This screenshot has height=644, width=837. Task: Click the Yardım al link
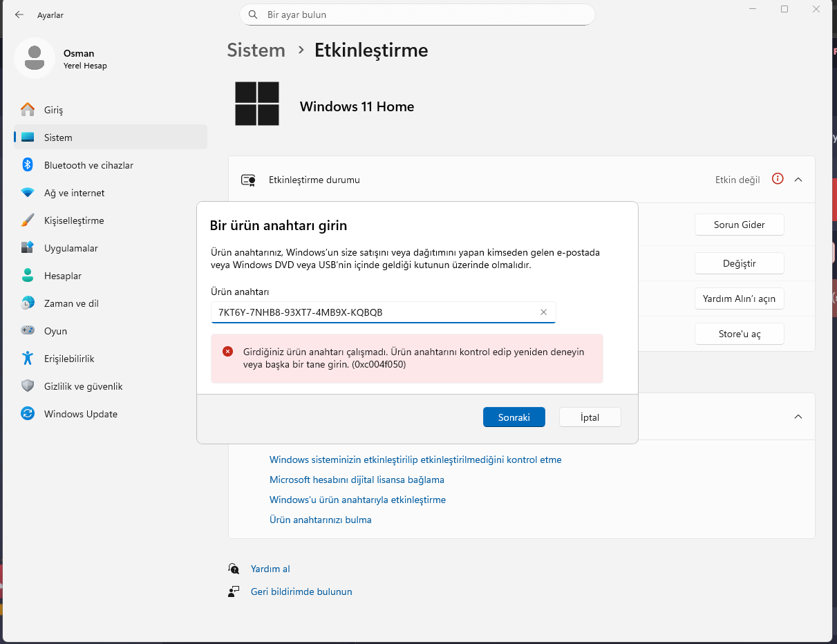pos(270,569)
